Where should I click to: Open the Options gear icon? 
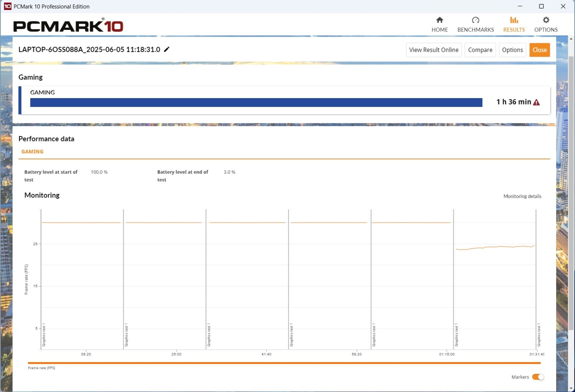[546, 20]
